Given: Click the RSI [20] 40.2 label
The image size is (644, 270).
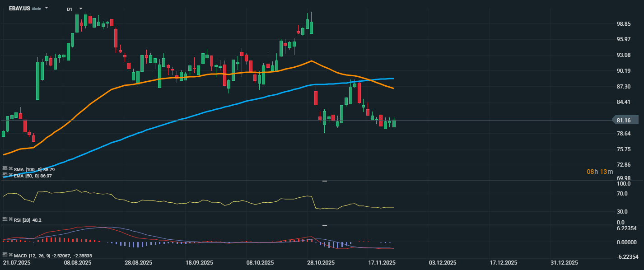Looking at the screenshot, I should [28, 220].
